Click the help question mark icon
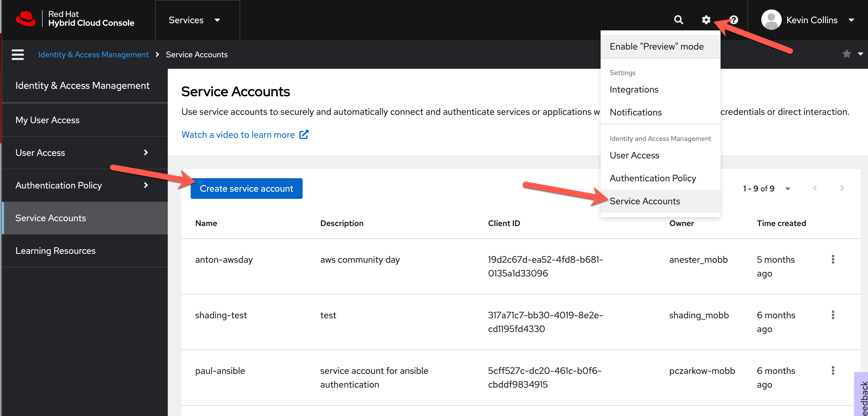This screenshot has width=868, height=416. [x=734, y=19]
